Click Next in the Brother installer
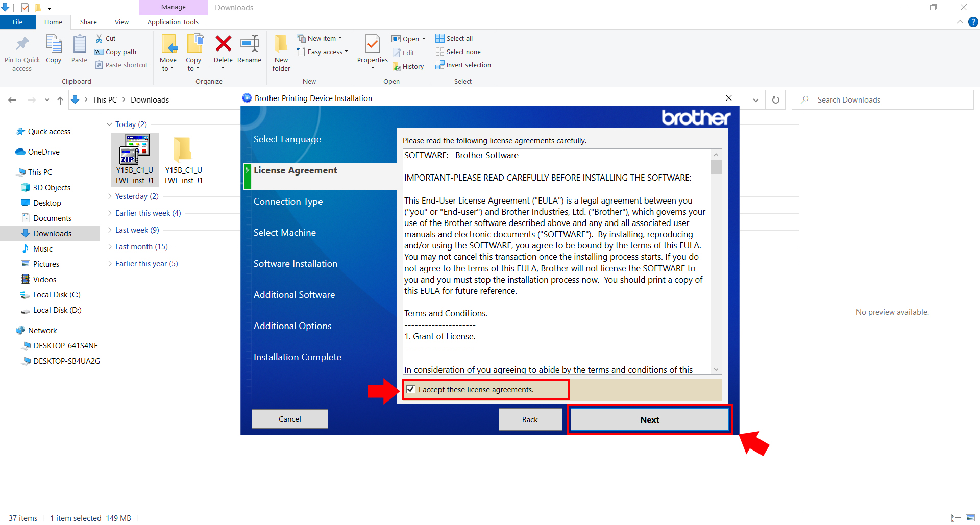This screenshot has width=980, height=525. point(649,419)
